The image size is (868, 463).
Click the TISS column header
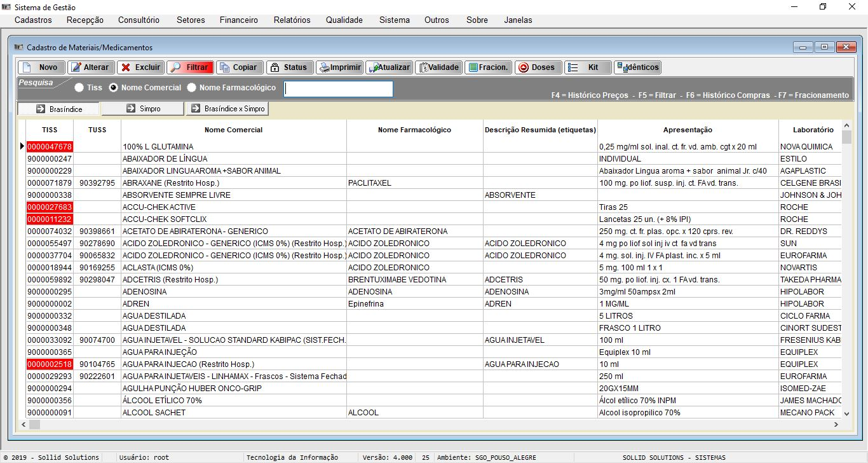[50, 130]
